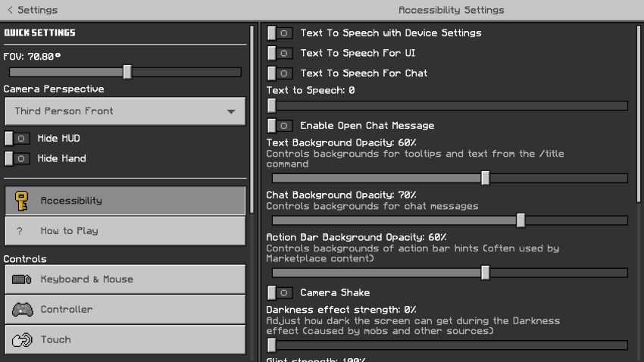The image size is (644, 362).
Task: Toggle Hide Hand switch
Action: [17, 158]
